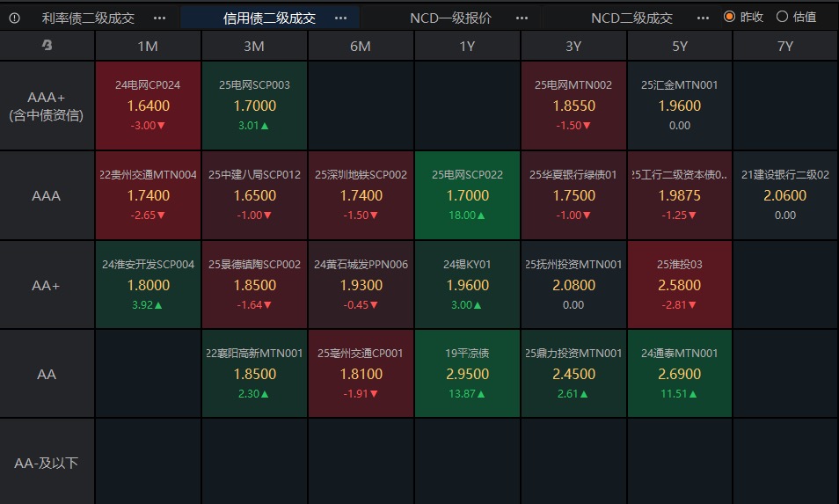Switch to the 利率债二级成交 tab
This screenshot has width=839, height=504.
88,18
